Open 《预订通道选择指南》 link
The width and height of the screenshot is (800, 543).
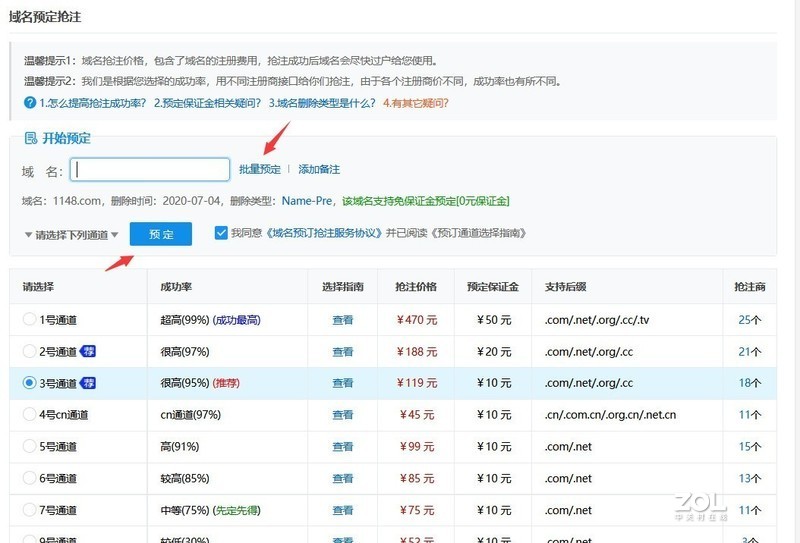(x=478, y=233)
